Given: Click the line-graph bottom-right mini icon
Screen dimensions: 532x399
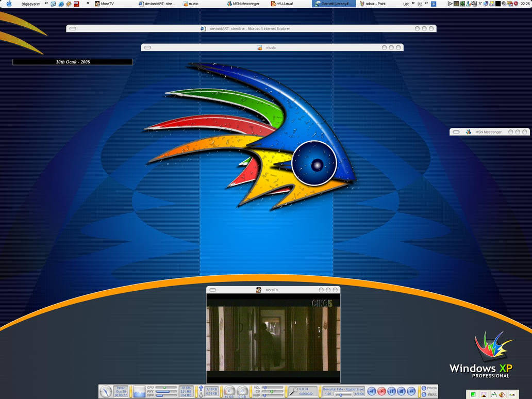Looking at the screenshot, I should 494,394.
